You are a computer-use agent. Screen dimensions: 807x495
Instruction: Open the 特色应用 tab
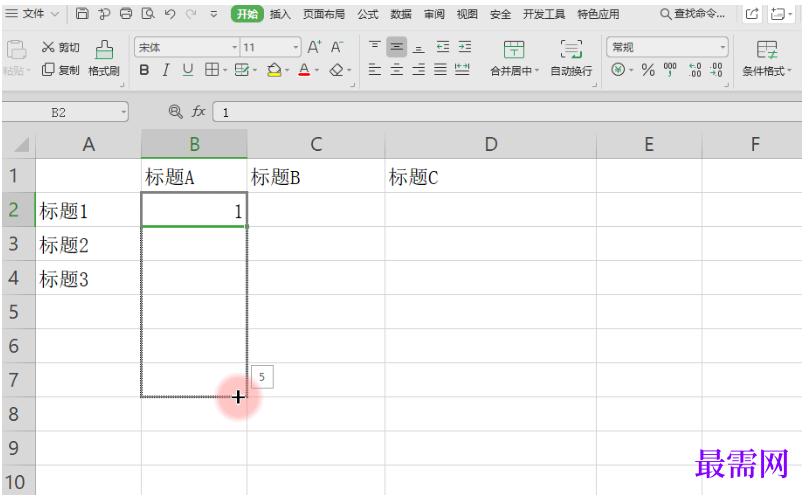pos(599,14)
